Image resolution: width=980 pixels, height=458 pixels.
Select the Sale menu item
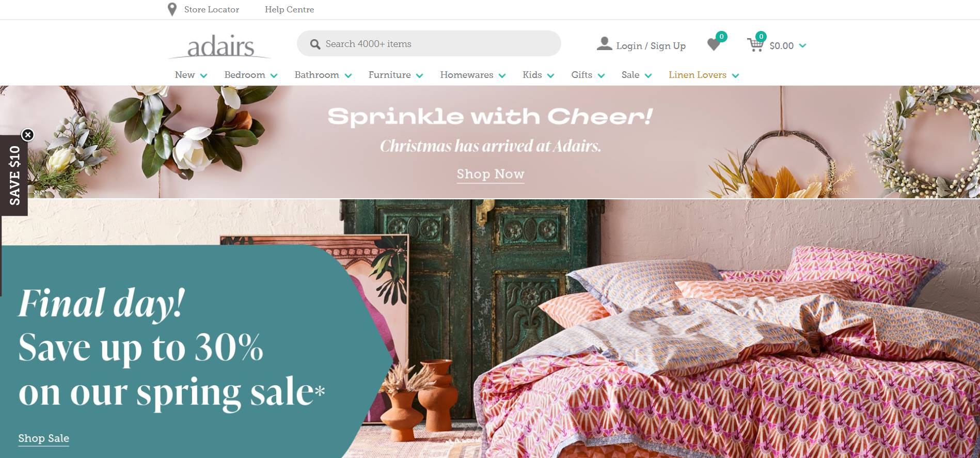[x=630, y=75]
